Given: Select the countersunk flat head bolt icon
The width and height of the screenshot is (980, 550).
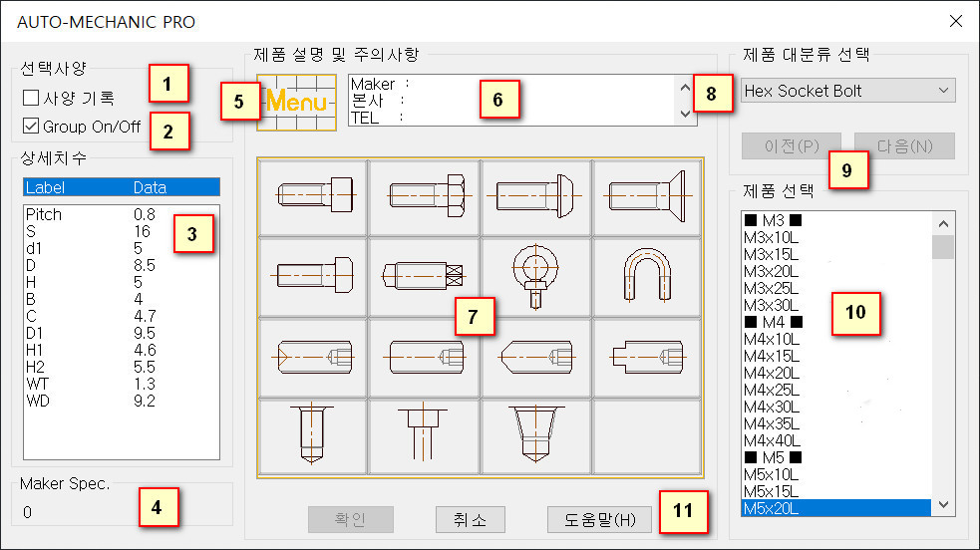Looking at the screenshot, I should (648, 196).
